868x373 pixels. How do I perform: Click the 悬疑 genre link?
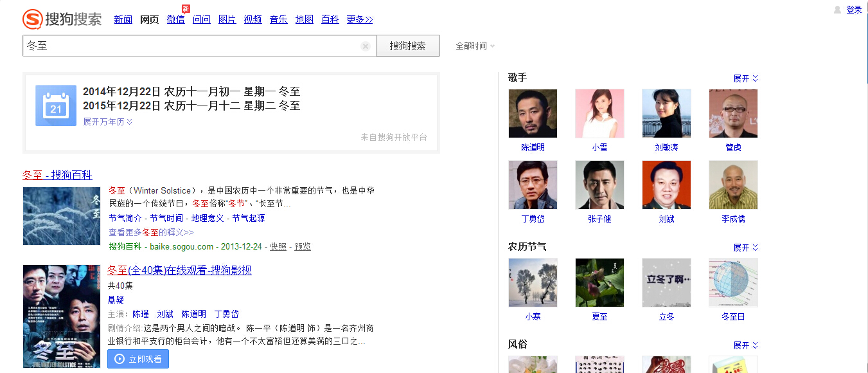coord(116,300)
